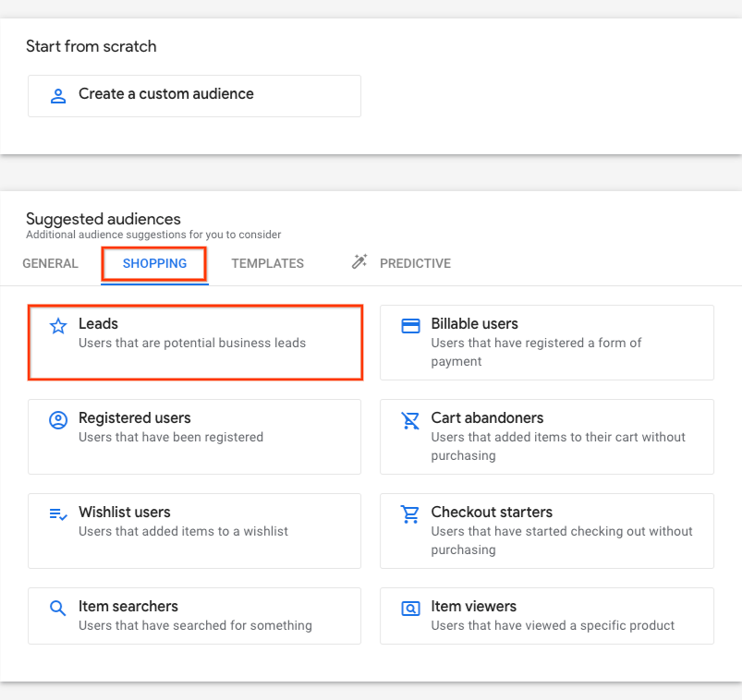Select the Shopping tab
Viewport: 742px width, 700px height.
click(154, 263)
